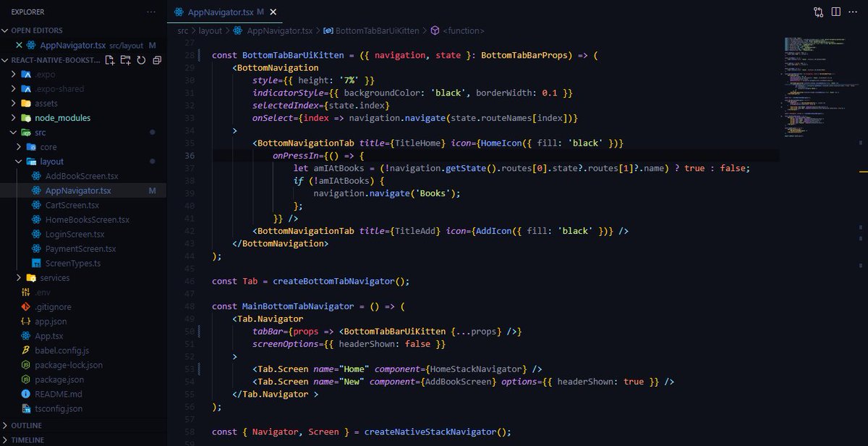Image resolution: width=868 pixels, height=446 pixels.
Task: Open README.md file
Action: [58, 394]
